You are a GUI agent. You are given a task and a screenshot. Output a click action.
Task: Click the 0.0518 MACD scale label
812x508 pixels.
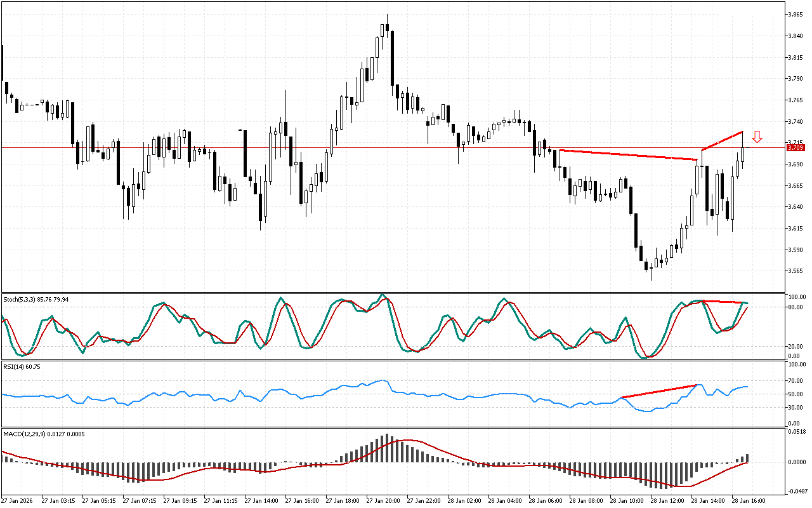point(796,432)
